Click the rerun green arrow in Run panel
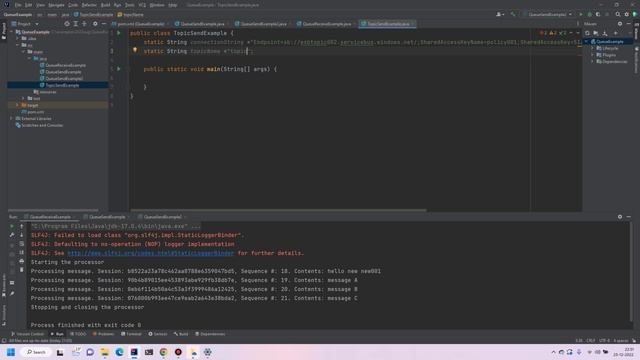 [x=12, y=226]
